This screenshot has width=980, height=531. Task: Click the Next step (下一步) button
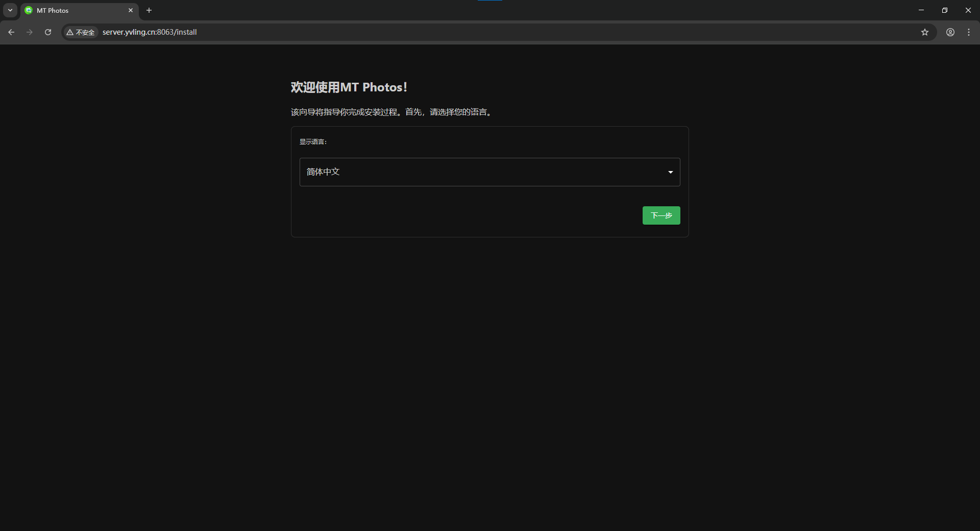pos(661,215)
